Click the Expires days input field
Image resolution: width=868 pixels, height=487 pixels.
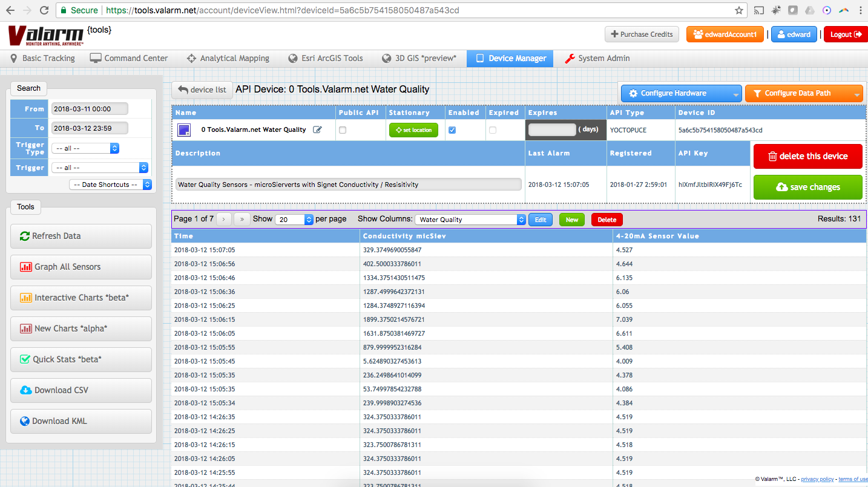552,129
